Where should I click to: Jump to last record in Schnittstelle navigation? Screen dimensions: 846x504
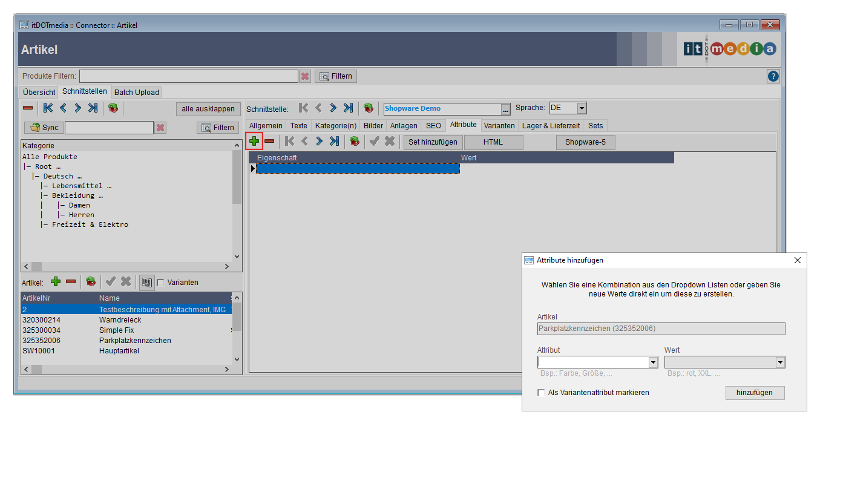tap(348, 108)
